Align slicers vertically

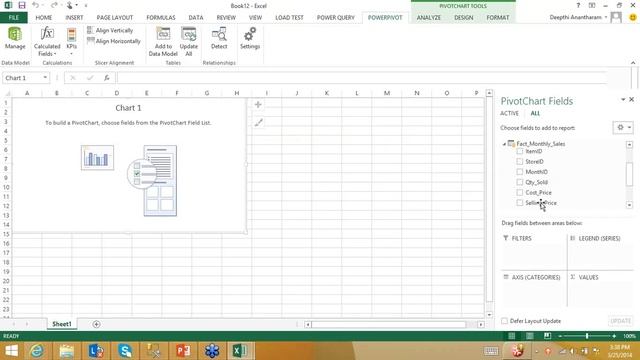(110, 31)
